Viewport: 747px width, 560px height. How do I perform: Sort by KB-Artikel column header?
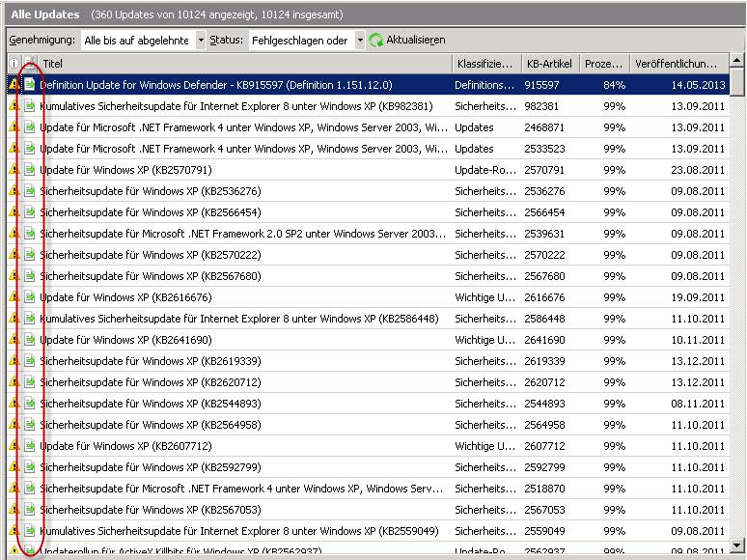(550, 64)
